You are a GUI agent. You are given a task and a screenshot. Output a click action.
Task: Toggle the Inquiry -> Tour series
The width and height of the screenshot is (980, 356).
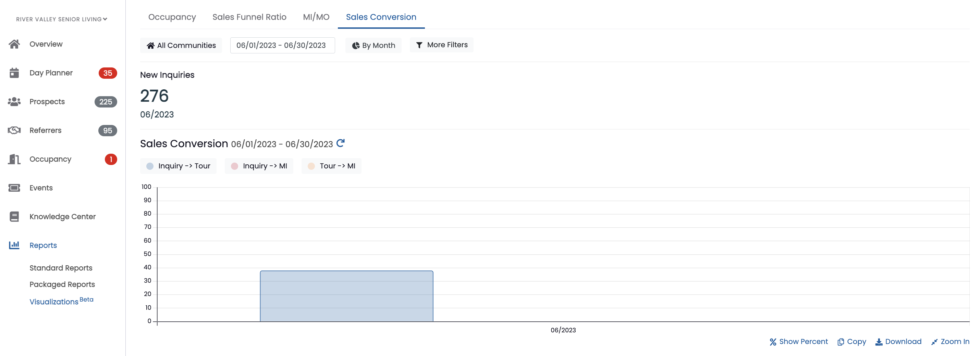tap(178, 166)
